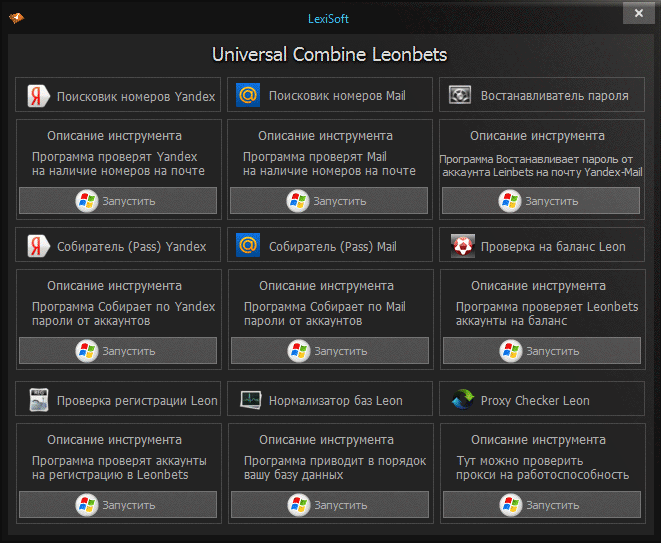Image resolution: width=661 pixels, height=543 pixels.
Task: Click the icon beside Проверка регистрации Leon
Action: 39,400
